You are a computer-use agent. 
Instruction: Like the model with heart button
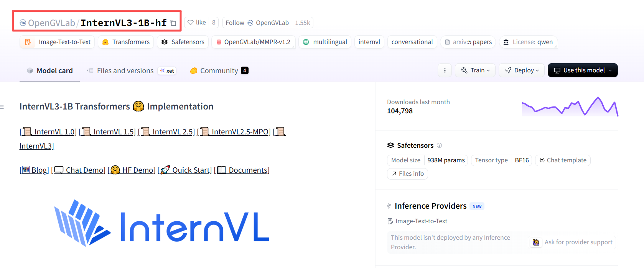(x=197, y=23)
